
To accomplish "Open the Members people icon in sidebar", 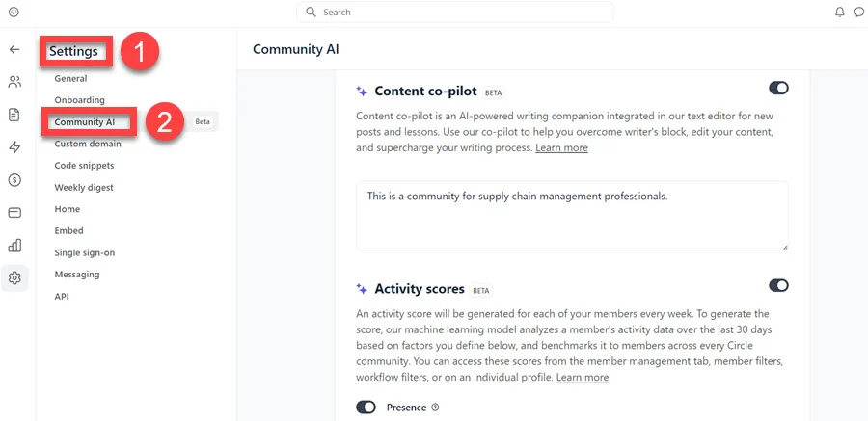I will 14,82.
